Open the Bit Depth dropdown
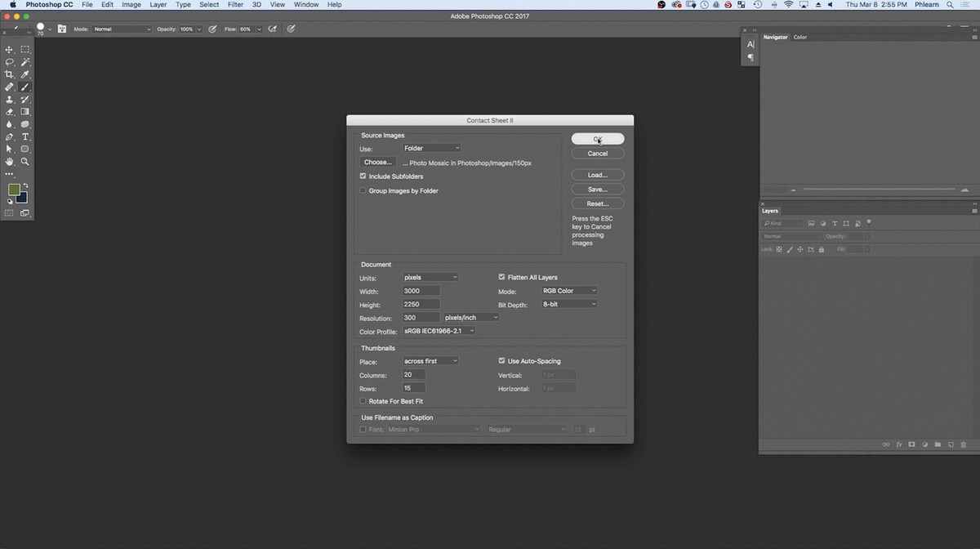The image size is (980, 549). coord(569,304)
